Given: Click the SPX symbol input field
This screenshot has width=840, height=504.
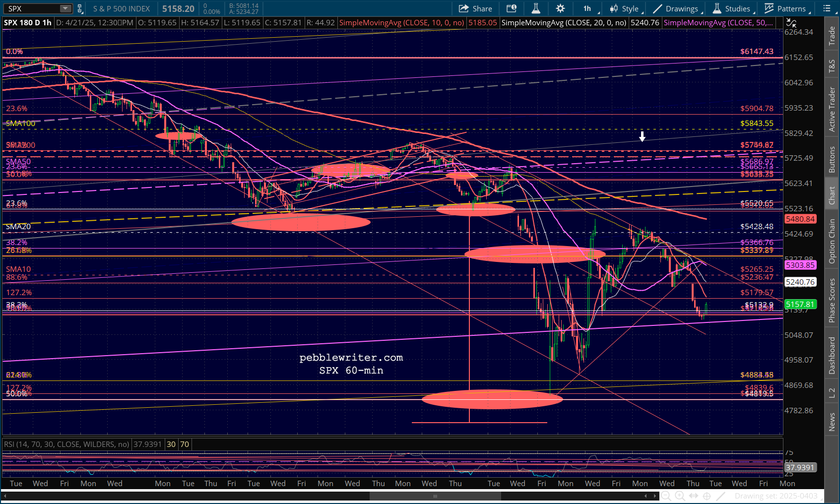Looking at the screenshot, I should pos(33,8).
